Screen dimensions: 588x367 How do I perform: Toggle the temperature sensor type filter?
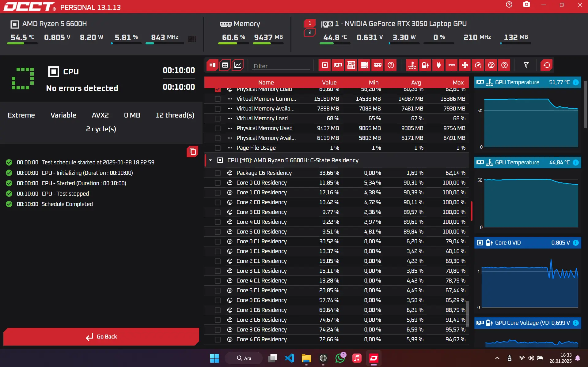[x=412, y=65]
